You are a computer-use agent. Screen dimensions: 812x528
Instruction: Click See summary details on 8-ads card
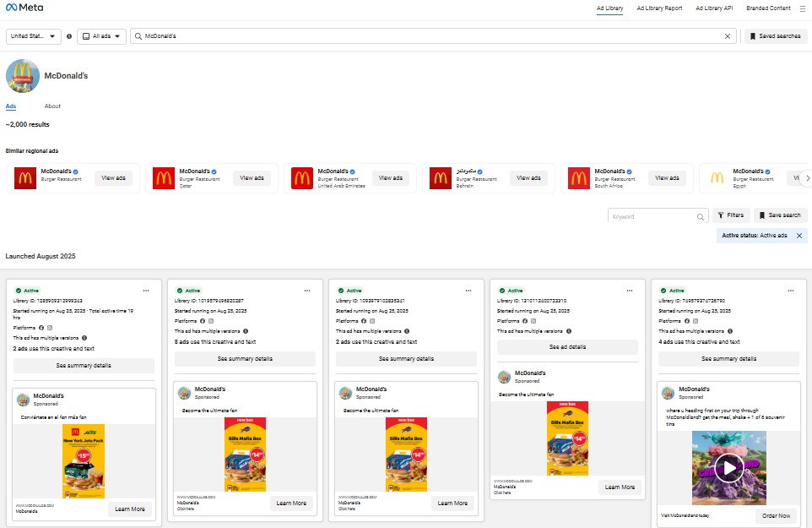(245, 359)
